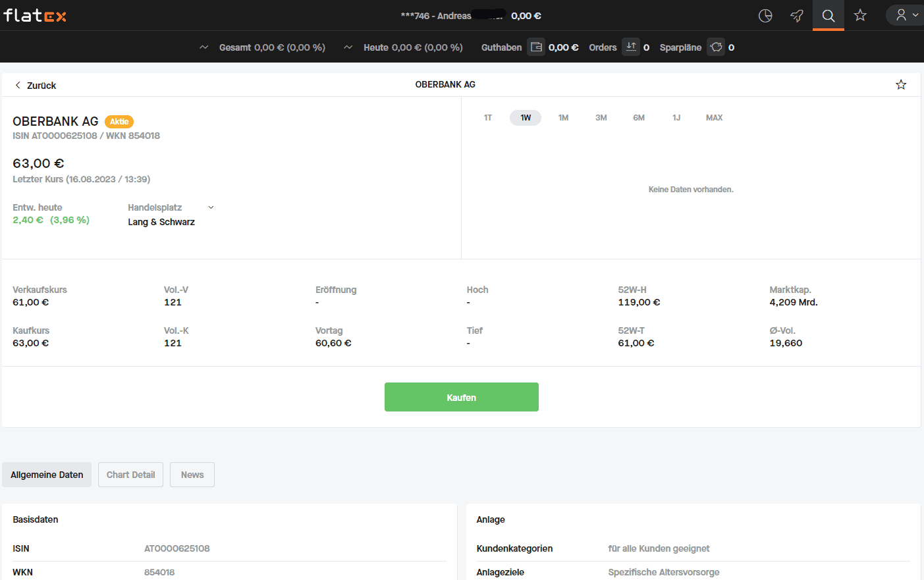Select the 1M chart timeframe

pyautogui.click(x=563, y=118)
